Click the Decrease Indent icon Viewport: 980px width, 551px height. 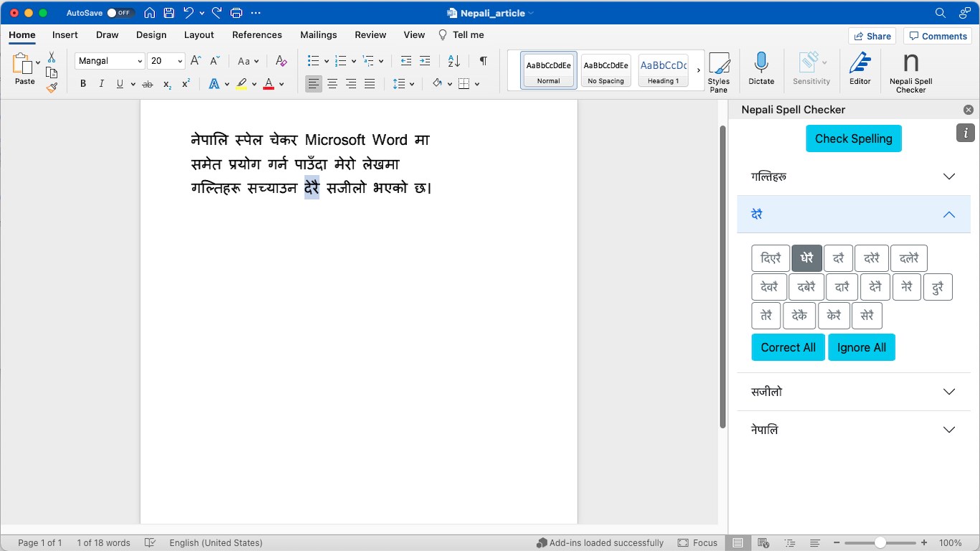point(406,61)
